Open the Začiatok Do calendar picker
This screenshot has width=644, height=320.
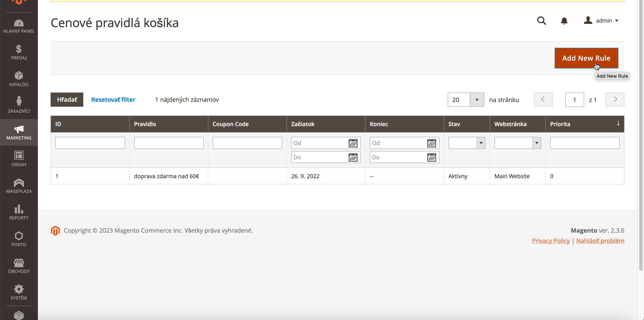(x=353, y=157)
